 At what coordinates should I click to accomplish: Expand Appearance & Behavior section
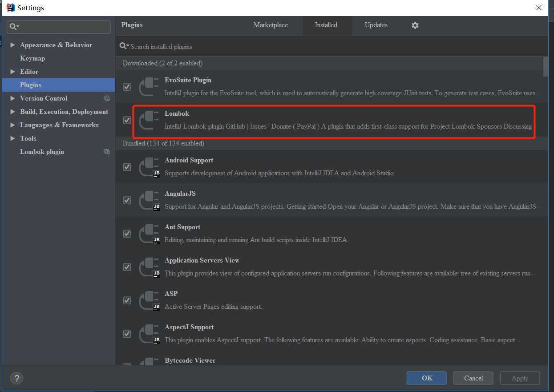(x=12, y=45)
